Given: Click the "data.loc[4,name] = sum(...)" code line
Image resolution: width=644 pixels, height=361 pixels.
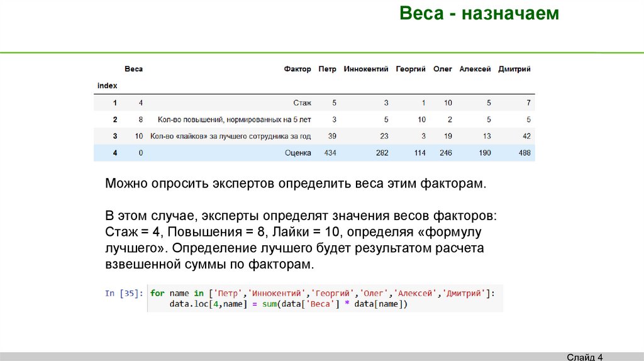Looking at the screenshot, I should 288,304.
